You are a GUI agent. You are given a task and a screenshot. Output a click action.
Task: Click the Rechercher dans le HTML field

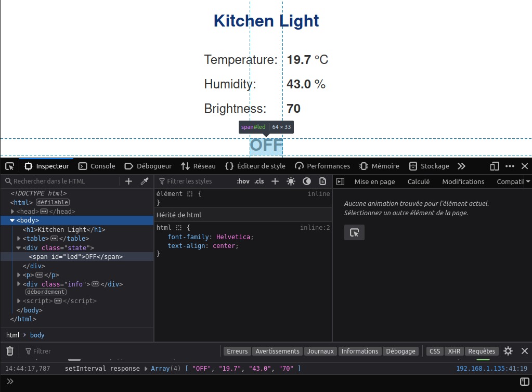tap(62, 181)
